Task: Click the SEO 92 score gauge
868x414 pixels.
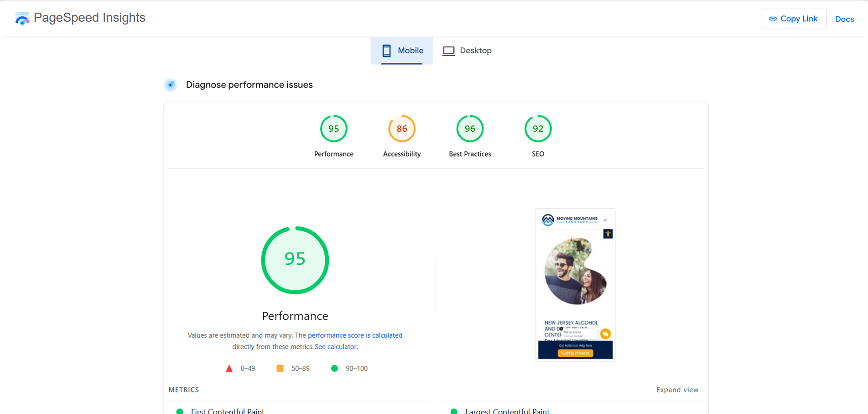Action: point(538,129)
